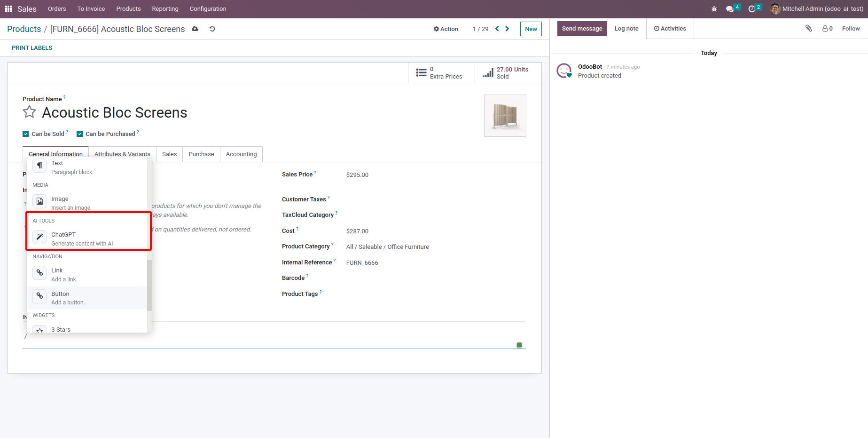Toggle the Can be Purchased checkbox
This screenshot has width=868, height=438.
click(x=80, y=134)
